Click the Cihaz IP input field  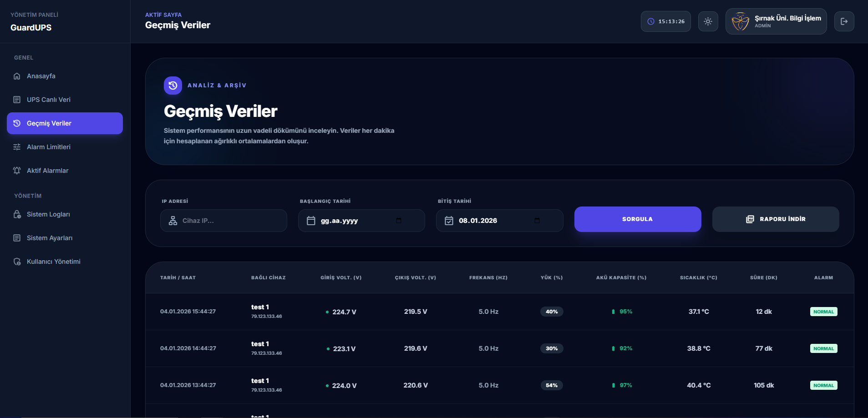pos(223,221)
